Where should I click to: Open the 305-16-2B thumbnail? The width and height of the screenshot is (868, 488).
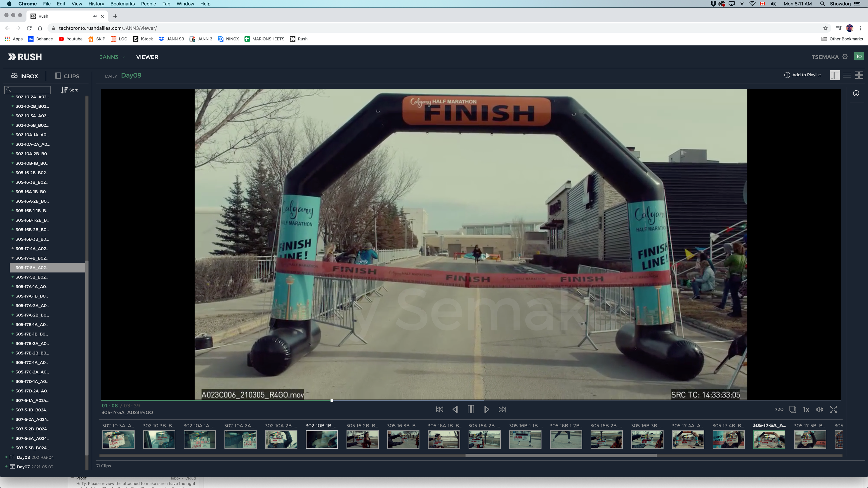click(x=362, y=439)
